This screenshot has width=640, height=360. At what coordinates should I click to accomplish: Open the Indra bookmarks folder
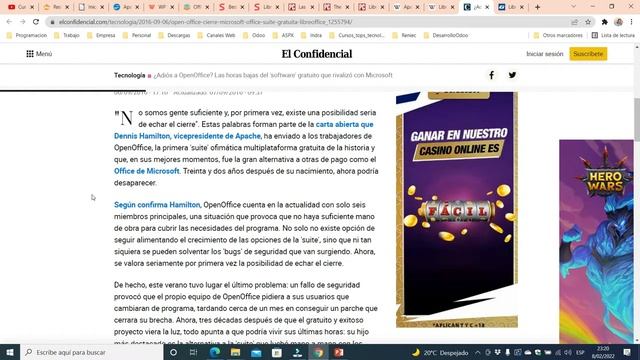[311, 36]
